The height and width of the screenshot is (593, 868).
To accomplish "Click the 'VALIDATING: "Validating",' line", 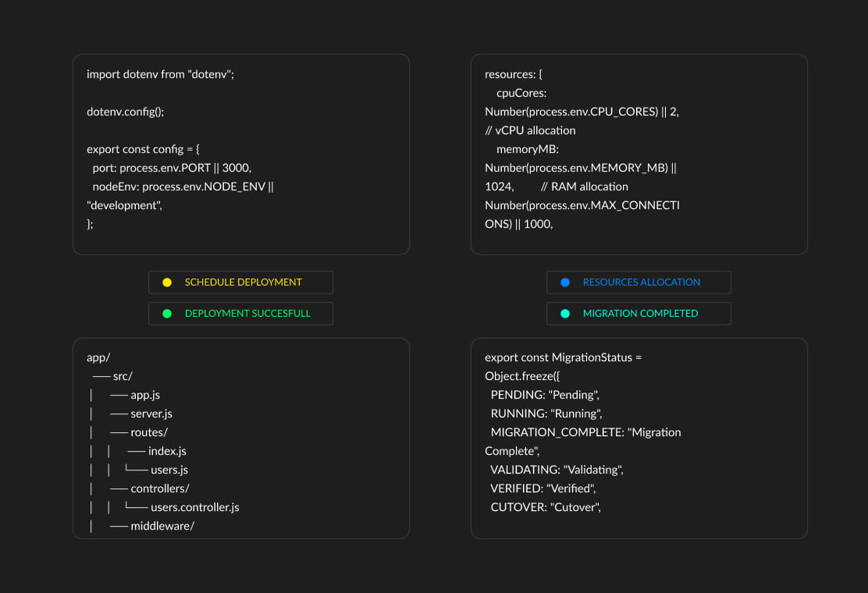I will [557, 470].
